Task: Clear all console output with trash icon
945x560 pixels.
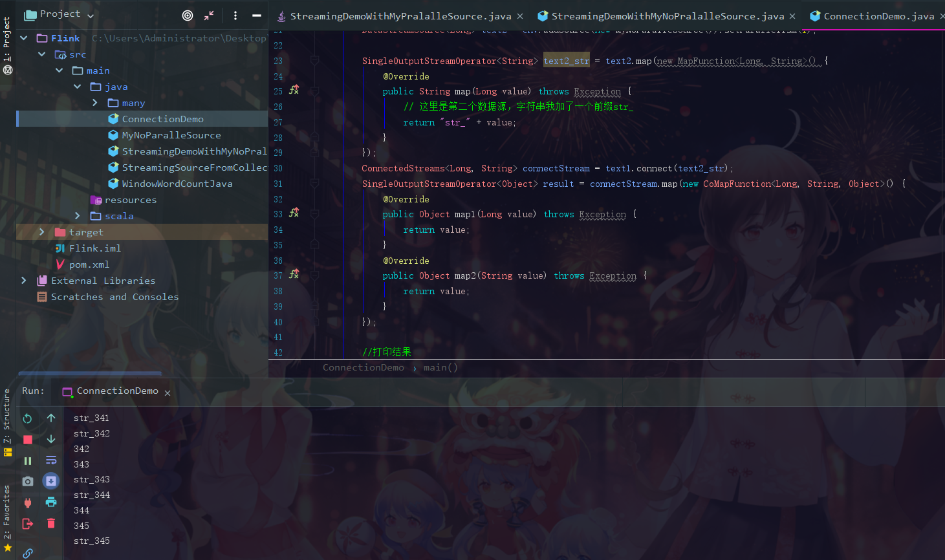Action: click(51, 523)
